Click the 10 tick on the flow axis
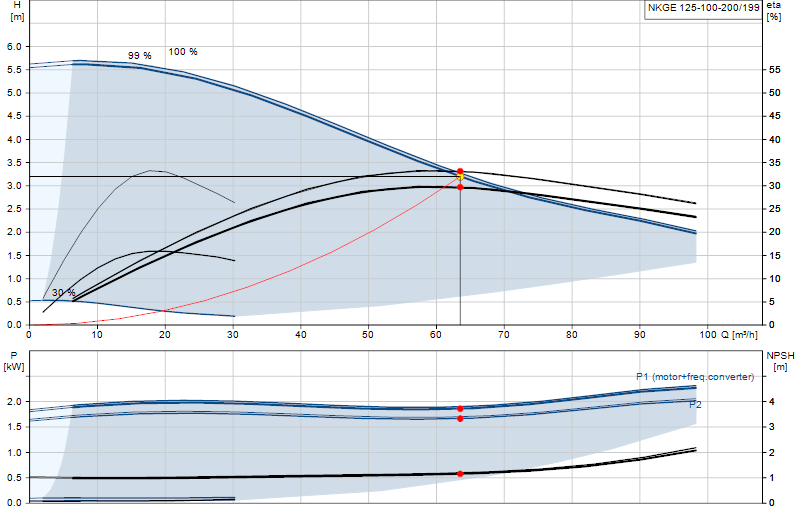The image size is (800, 520). coord(96,335)
